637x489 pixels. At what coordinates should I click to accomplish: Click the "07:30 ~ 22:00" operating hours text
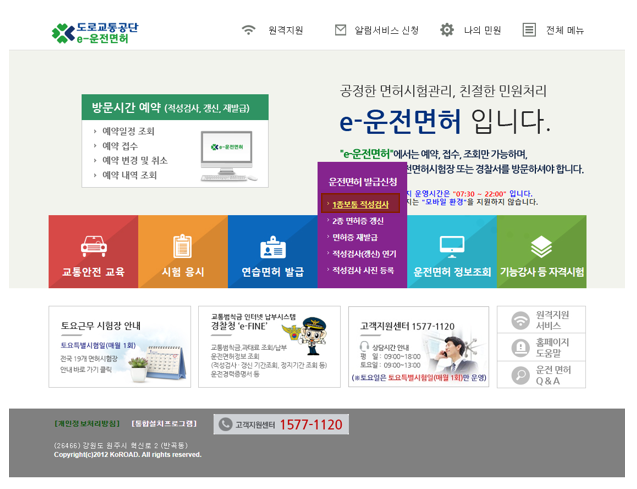(479, 194)
